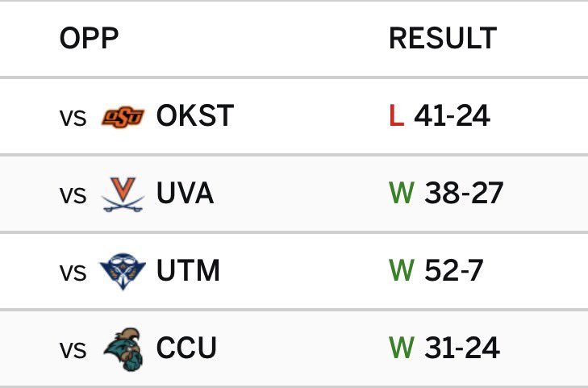Click the RESULT column header
The height and width of the screenshot is (388, 588).
point(443,38)
